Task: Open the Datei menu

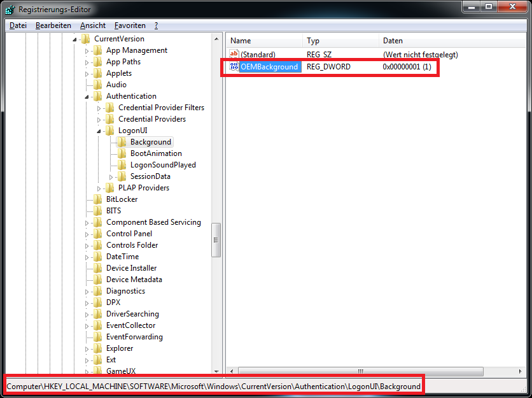Action: pyautogui.click(x=18, y=25)
